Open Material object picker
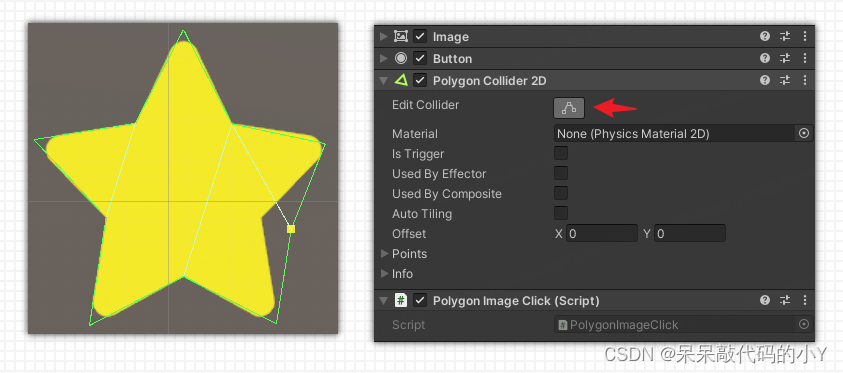843x373 pixels. tap(804, 133)
